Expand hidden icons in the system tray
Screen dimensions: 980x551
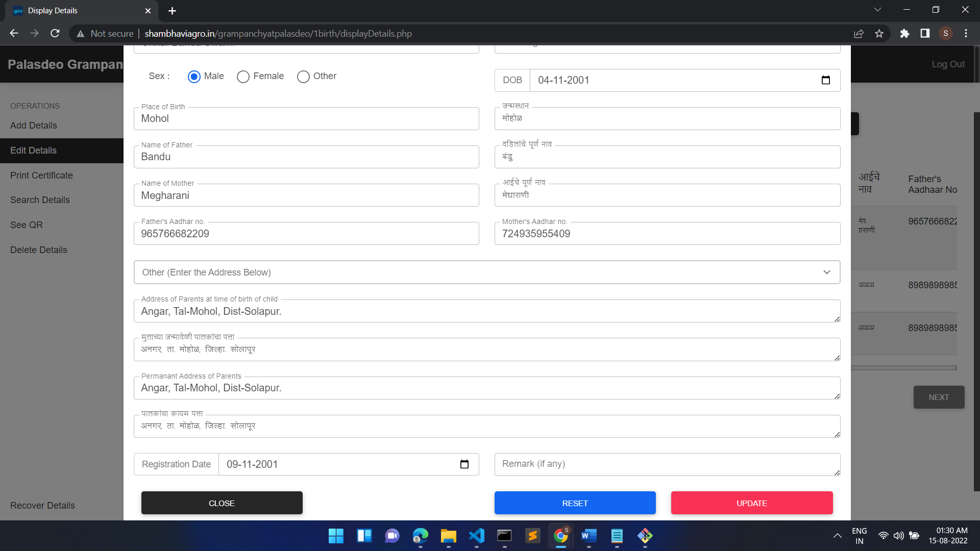point(837,536)
